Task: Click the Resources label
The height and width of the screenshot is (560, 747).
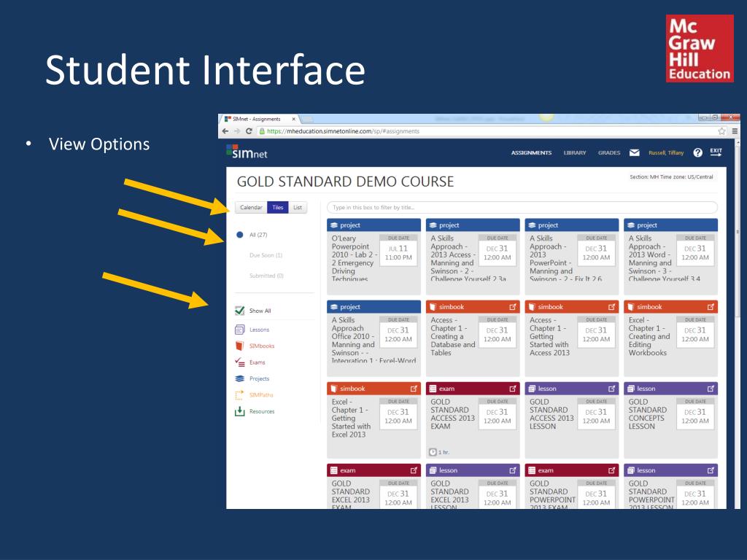Action: pos(262,411)
